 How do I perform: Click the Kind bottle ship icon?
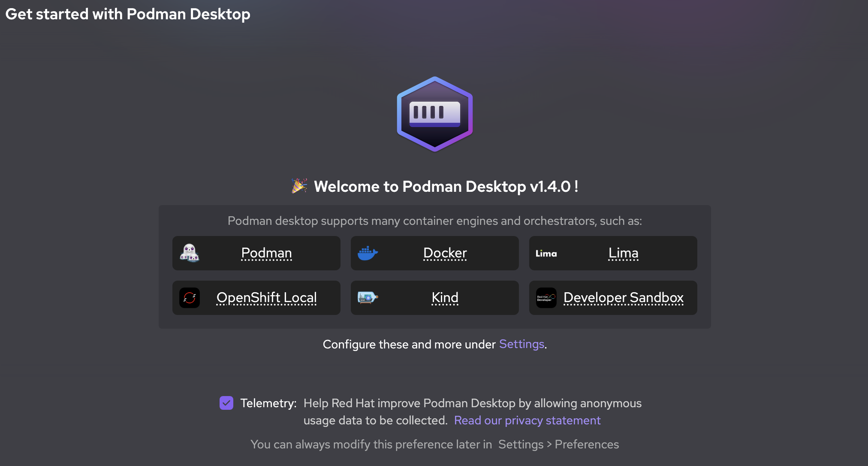(x=368, y=297)
